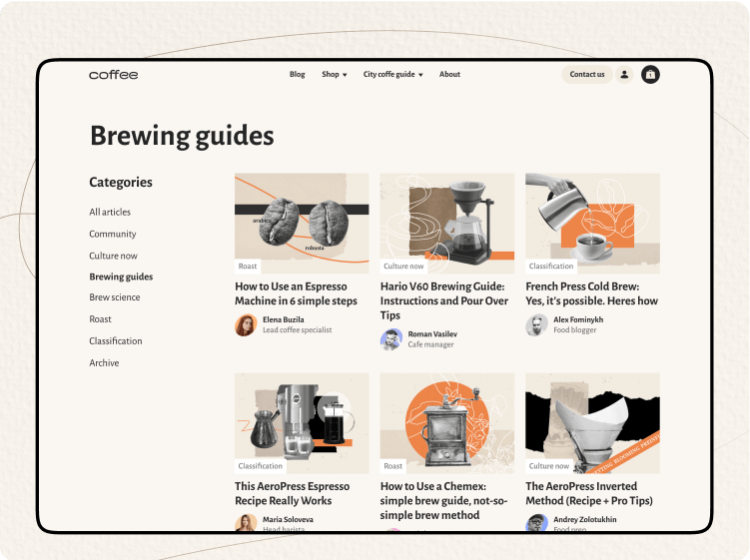This screenshot has height=560, width=750.
Task: Click the user account icon
Action: 624,74
